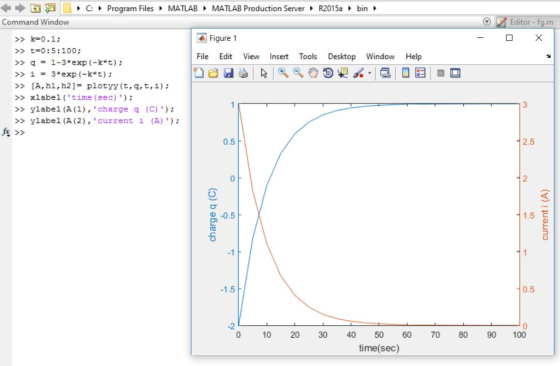Click the bin folder in the path bar
The image size is (560, 366).
point(362,8)
